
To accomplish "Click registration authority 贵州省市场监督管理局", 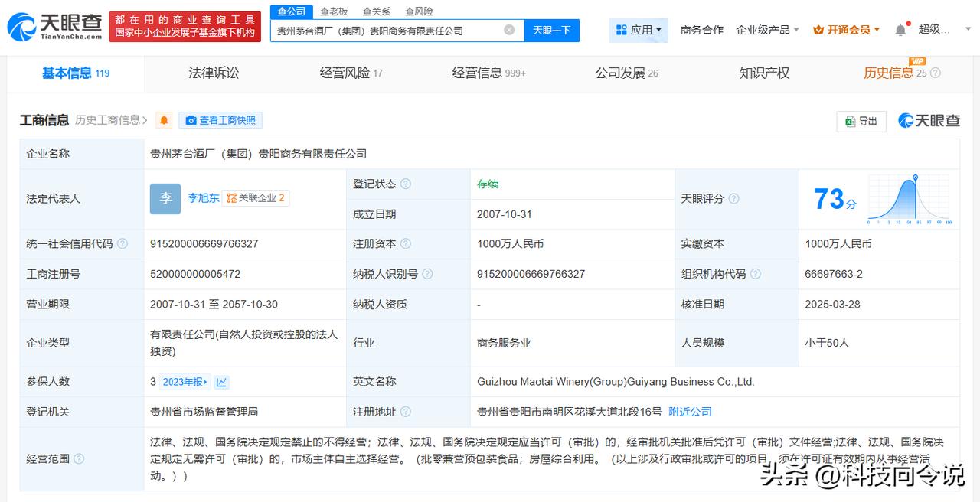I will click(204, 412).
